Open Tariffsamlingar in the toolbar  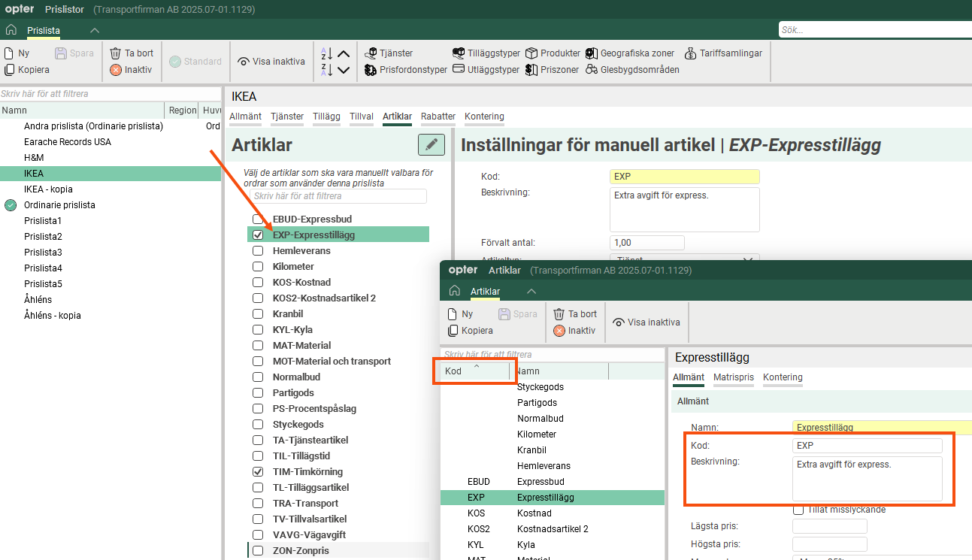click(691, 53)
